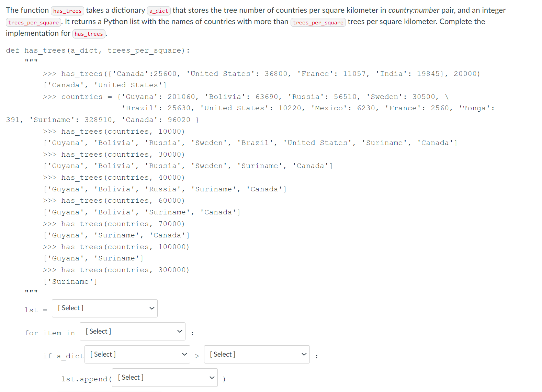The height and width of the screenshot is (392, 542).
Task: Click the first inline 'has_trees' code label
Action: point(67,11)
